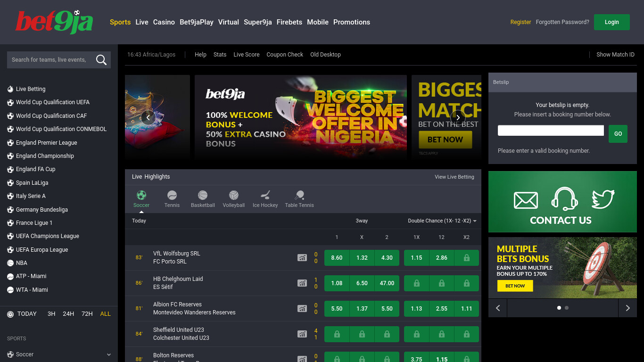Viewport: 644px width, 362px height.
Task: Open the Bet9jaPlay menu
Action: coord(197,22)
